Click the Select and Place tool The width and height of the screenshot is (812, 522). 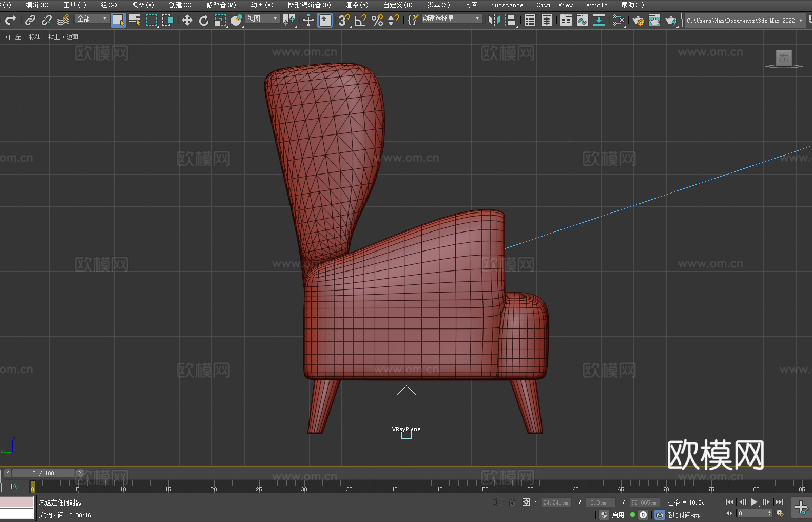237,20
